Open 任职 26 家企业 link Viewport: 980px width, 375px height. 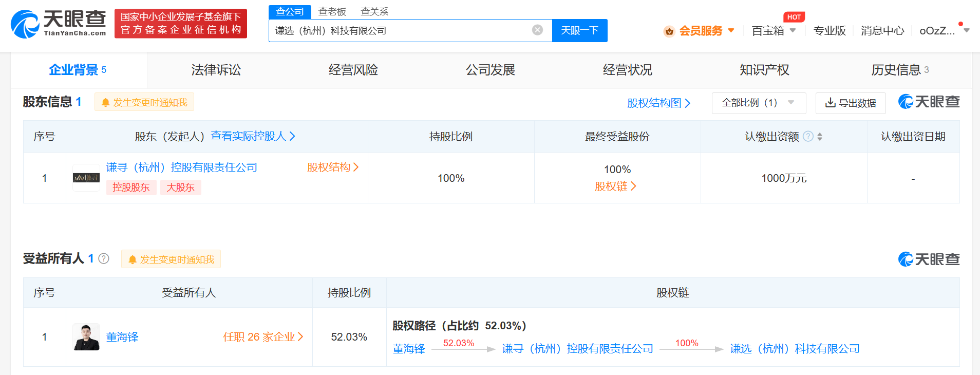[263, 337]
